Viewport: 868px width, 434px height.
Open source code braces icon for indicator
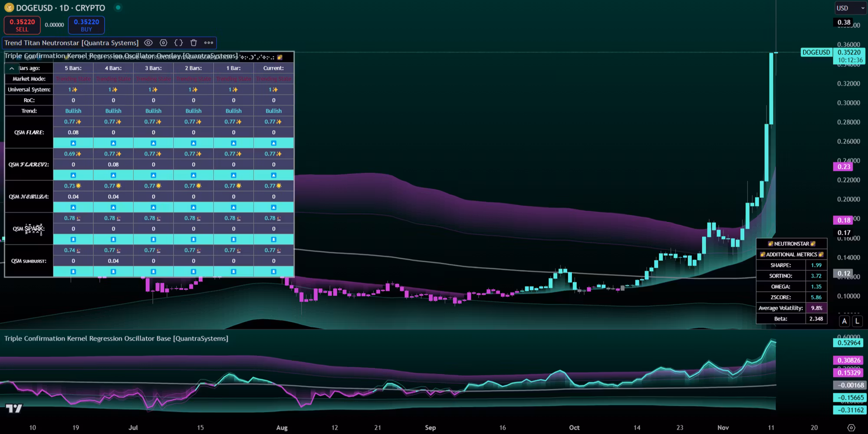pyautogui.click(x=178, y=43)
